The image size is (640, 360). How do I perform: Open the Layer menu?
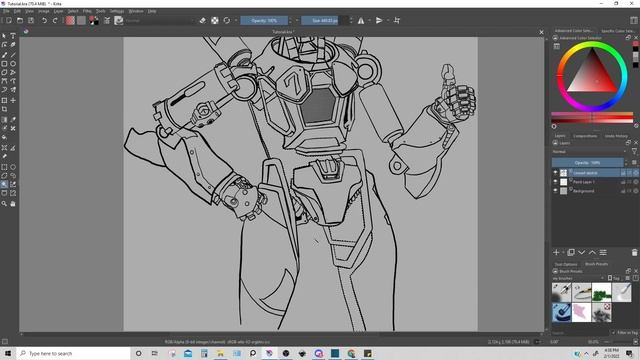pos(58,11)
